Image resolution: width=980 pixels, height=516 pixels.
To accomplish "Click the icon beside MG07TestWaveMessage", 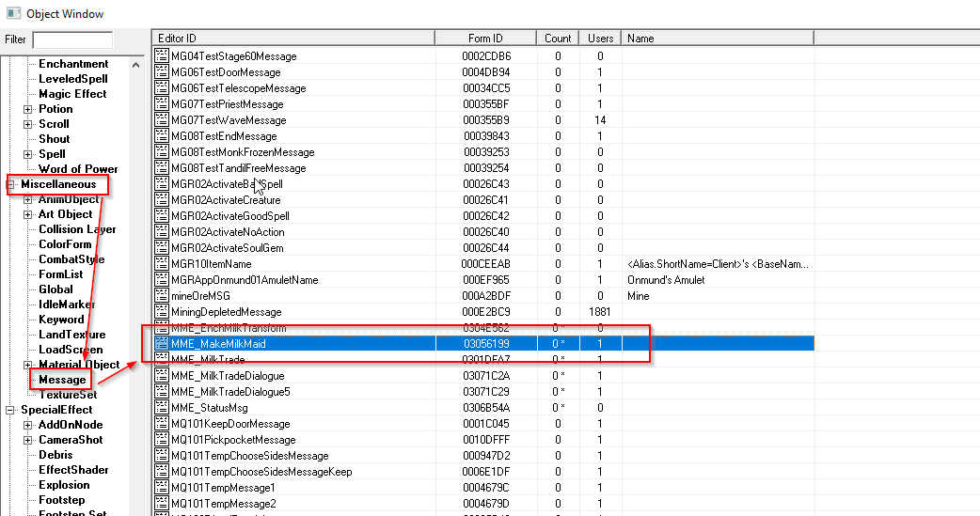I will coord(162,120).
